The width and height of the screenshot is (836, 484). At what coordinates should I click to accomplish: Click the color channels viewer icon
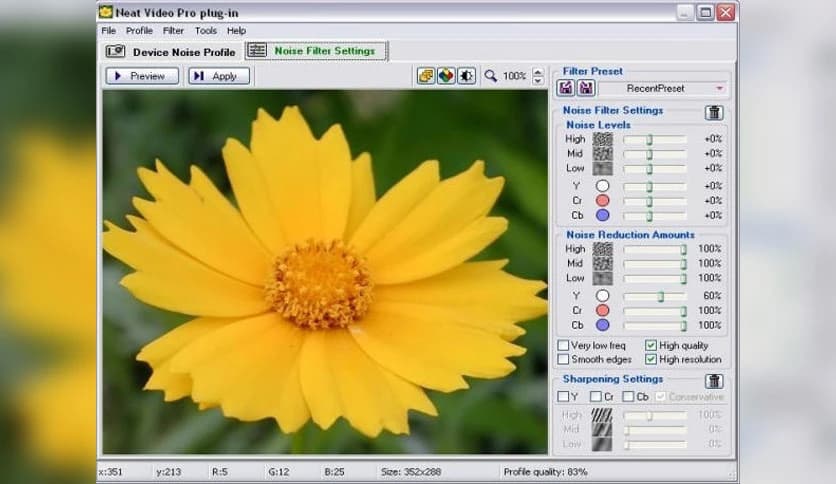click(x=446, y=76)
